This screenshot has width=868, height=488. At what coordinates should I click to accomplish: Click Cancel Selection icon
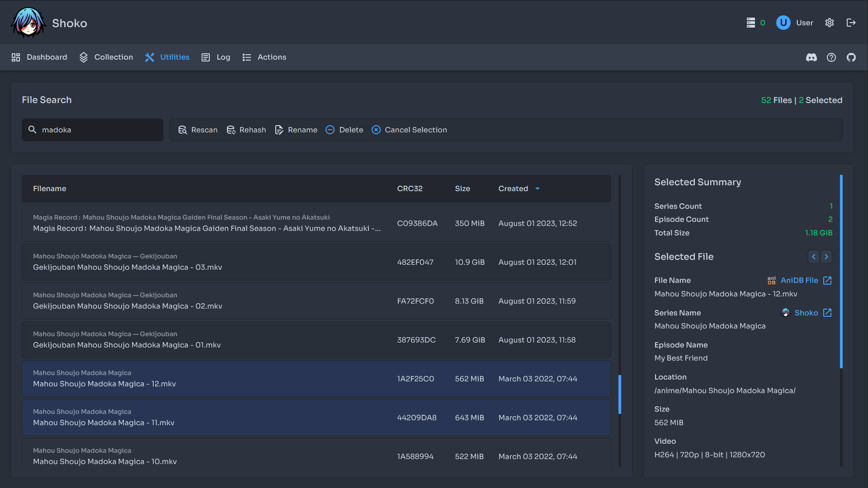(376, 130)
